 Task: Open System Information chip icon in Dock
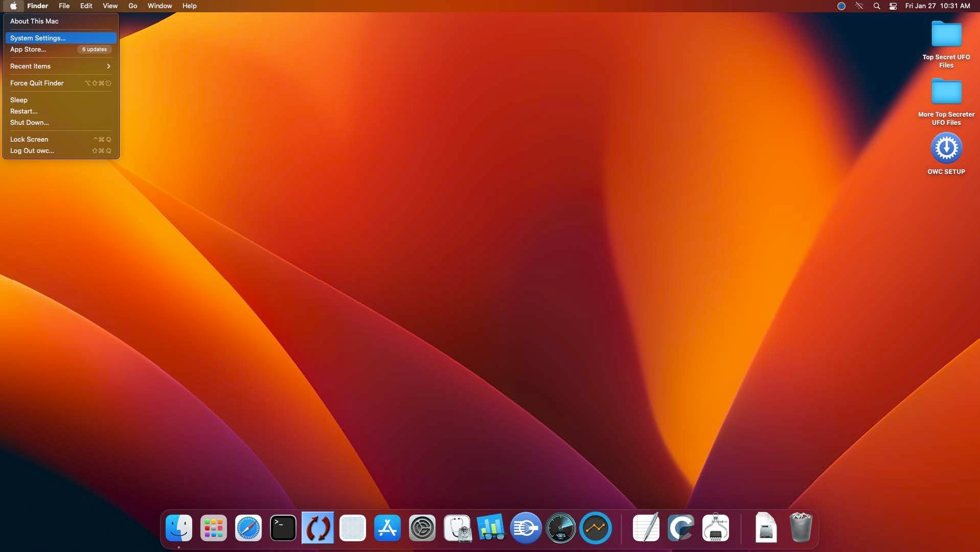coord(715,528)
